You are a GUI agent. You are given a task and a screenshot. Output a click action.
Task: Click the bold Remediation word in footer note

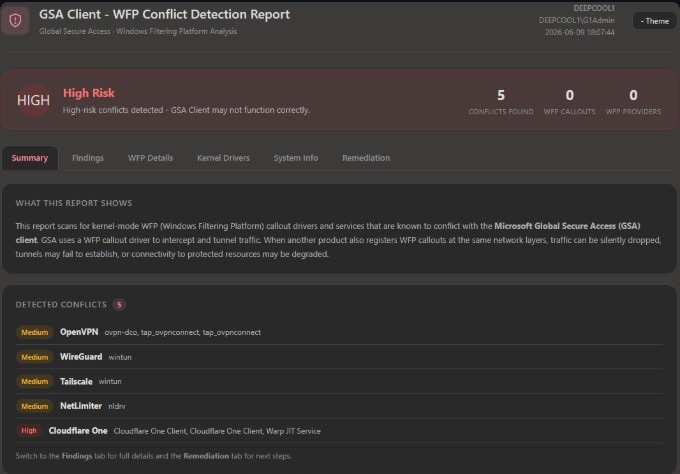coord(206,456)
